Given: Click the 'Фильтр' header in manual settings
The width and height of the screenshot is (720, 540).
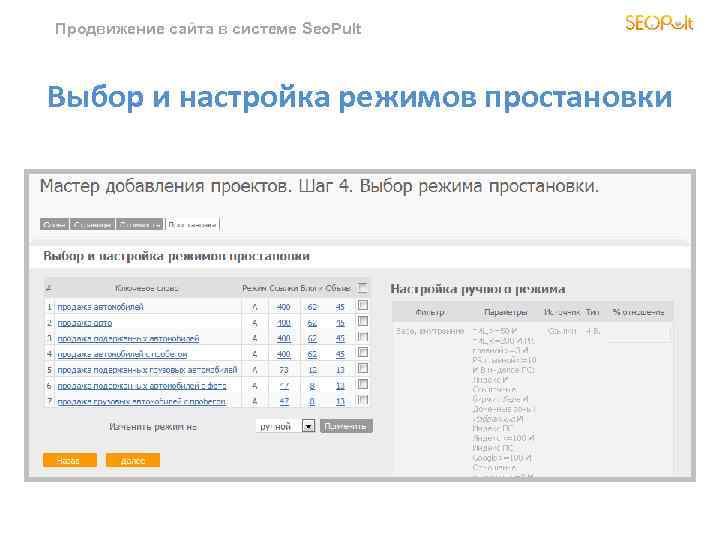Looking at the screenshot, I should pyautogui.click(x=430, y=312).
